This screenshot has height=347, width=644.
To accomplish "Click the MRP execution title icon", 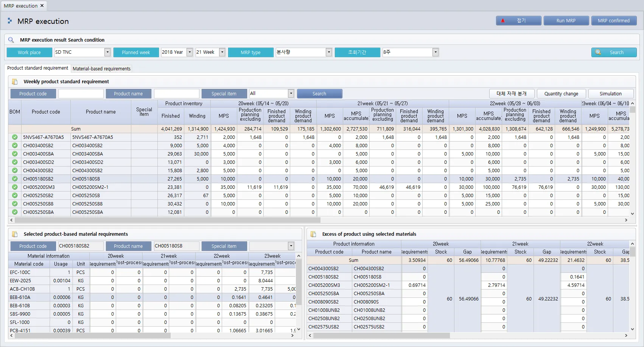I will (10, 21).
